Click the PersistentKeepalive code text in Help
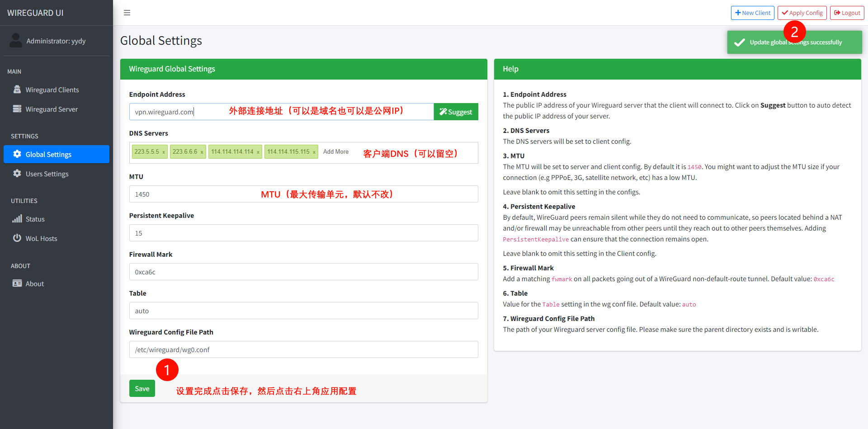 [536, 239]
